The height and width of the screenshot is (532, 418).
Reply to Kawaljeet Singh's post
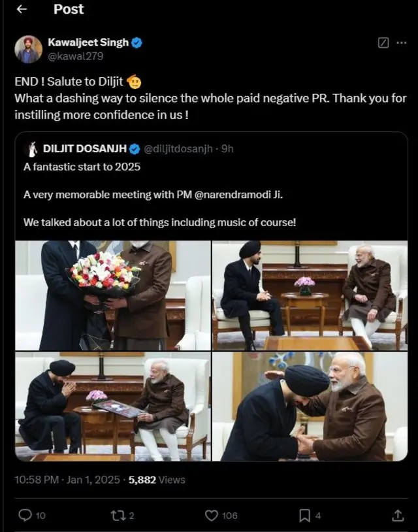click(x=26, y=515)
